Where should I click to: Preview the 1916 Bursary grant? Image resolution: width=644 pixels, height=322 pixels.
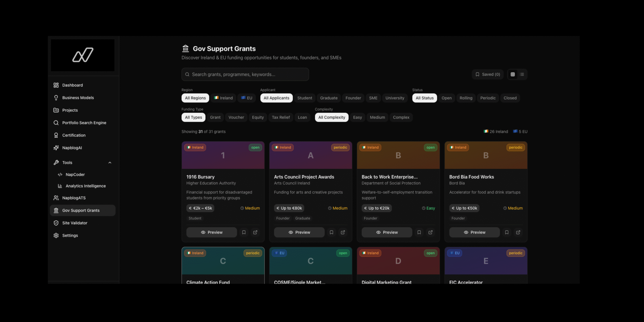click(x=212, y=232)
